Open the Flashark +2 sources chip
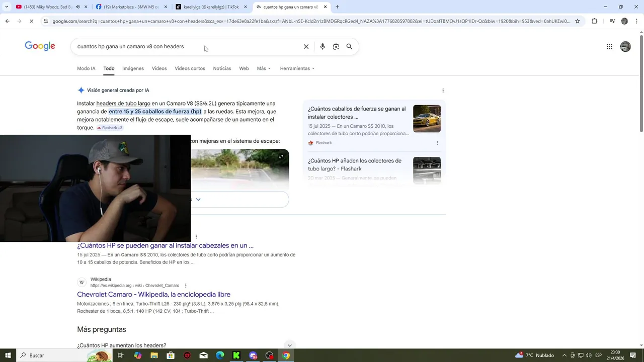Image resolution: width=644 pixels, height=362 pixels. click(x=110, y=128)
